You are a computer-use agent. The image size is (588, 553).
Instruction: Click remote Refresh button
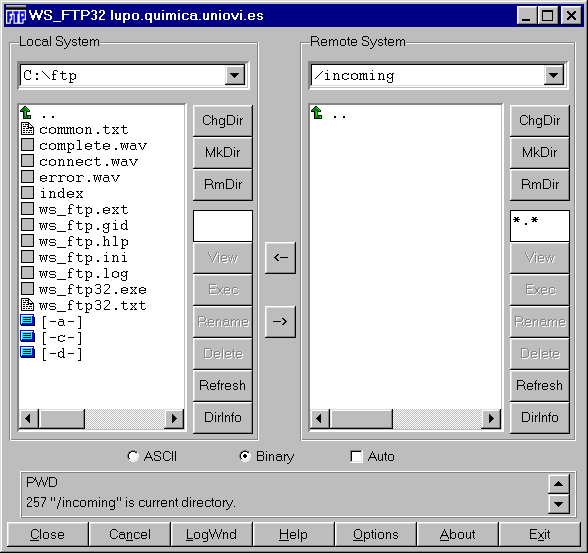540,385
